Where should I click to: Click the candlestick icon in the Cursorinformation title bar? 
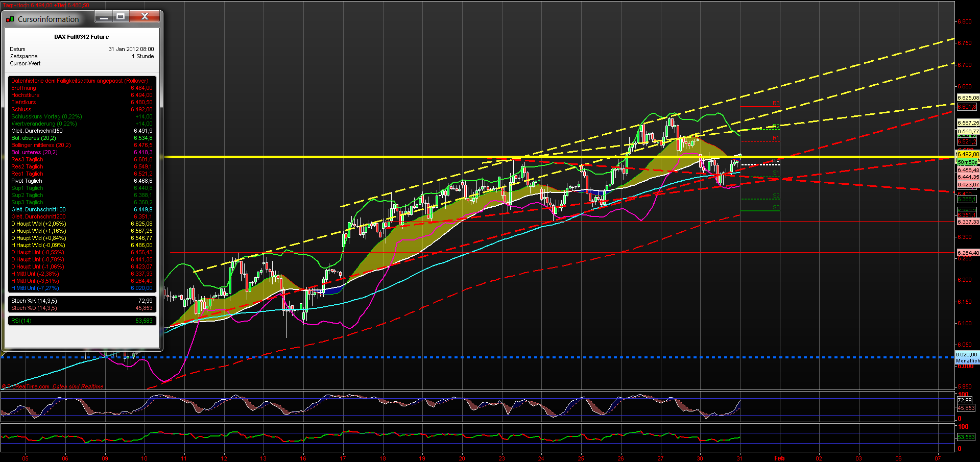click(9, 18)
